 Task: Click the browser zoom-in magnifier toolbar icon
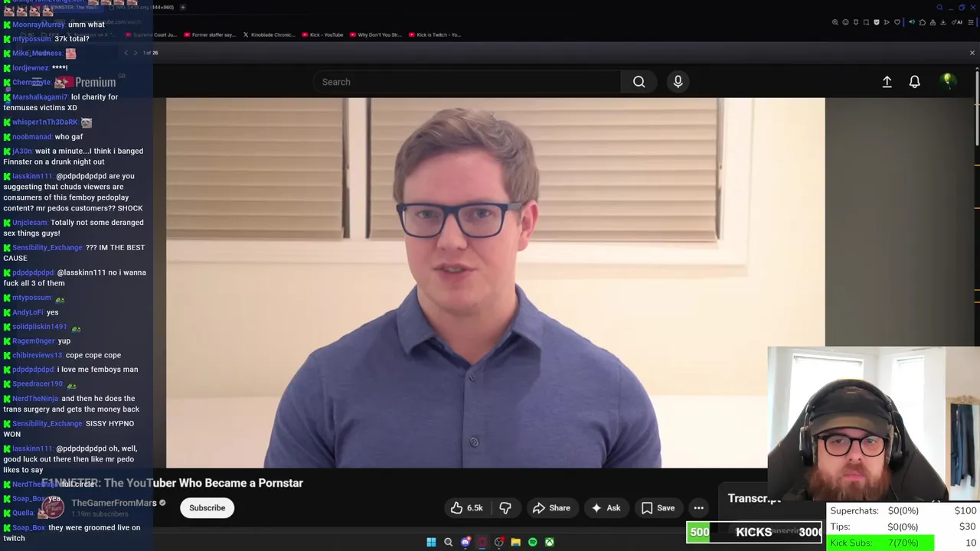(835, 22)
